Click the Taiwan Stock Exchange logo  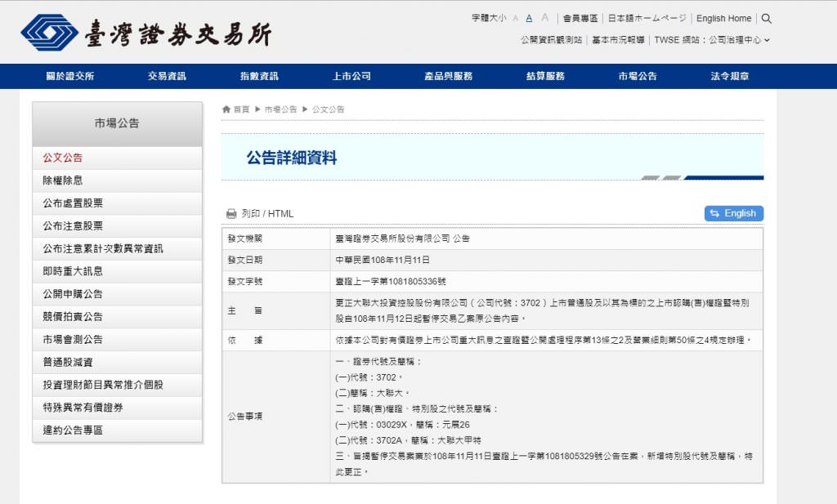coord(145,33)
